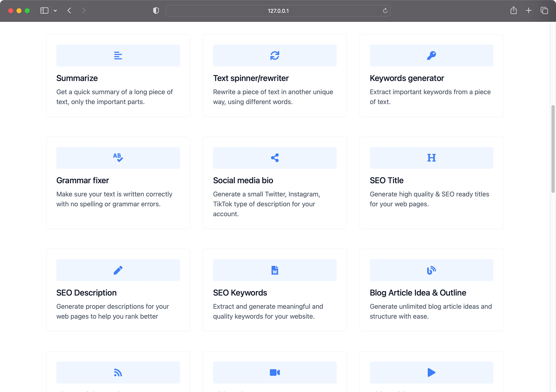Click the Summarize text-lines icon
The width and height of the screenshot is (556, 392).
click(118, 55)
